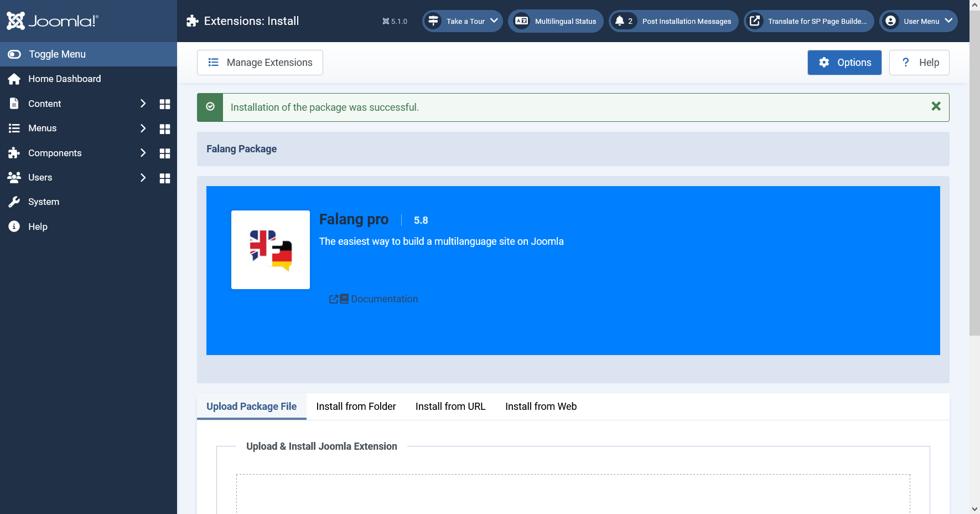980x514 pixels.
Task: Click the Documentation book icon
Action: coord(344,299)
